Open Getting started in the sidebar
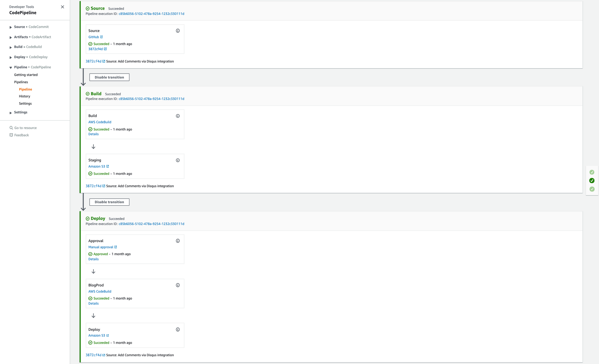This screenshot has height=364, width=599. (x=26, y=75)
